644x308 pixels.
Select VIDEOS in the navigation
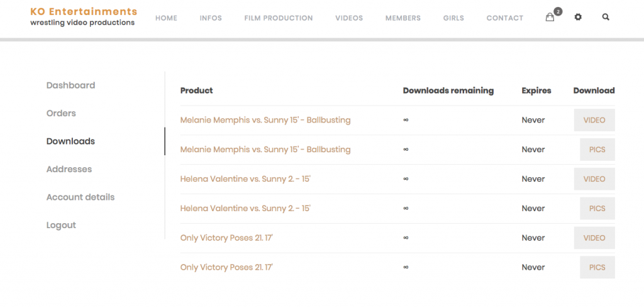(x=349, y=18)
